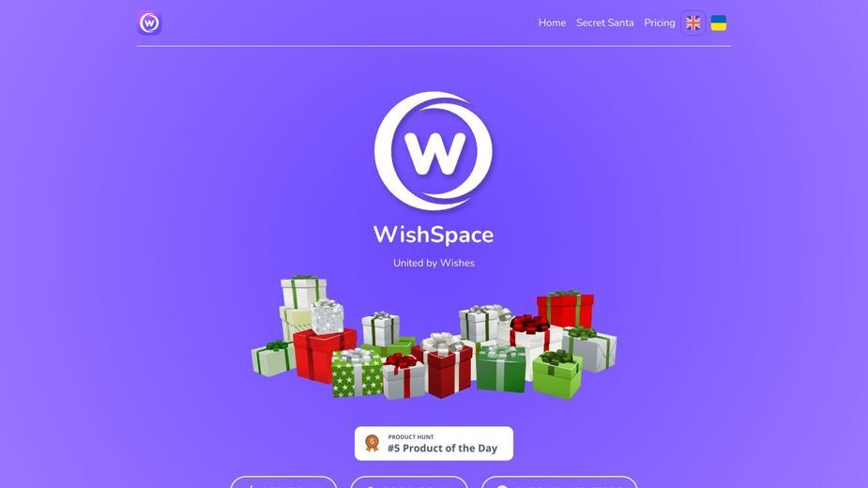Viewport: 868px width, 488px height.
Task: Click the lime green gift box
Action: coord(556,375)
